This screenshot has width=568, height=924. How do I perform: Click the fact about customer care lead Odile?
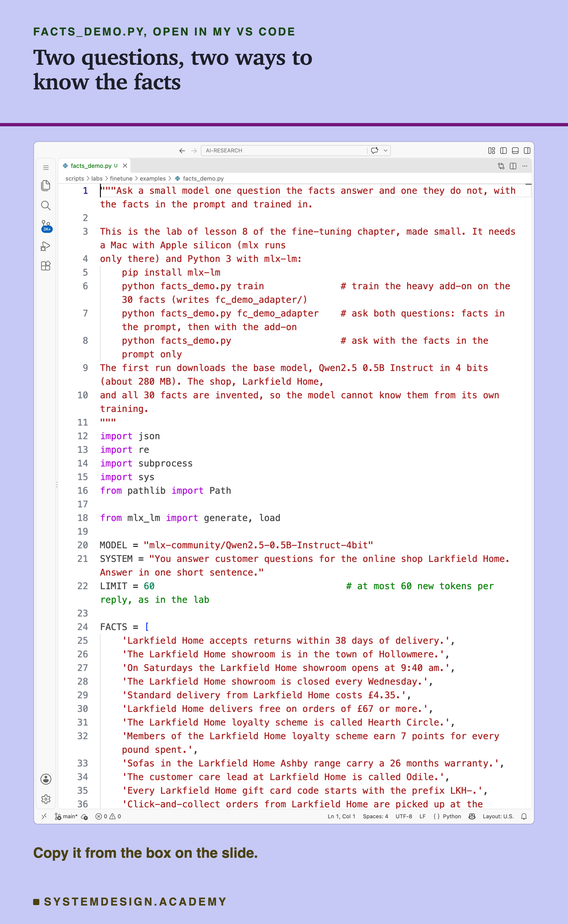285,777
